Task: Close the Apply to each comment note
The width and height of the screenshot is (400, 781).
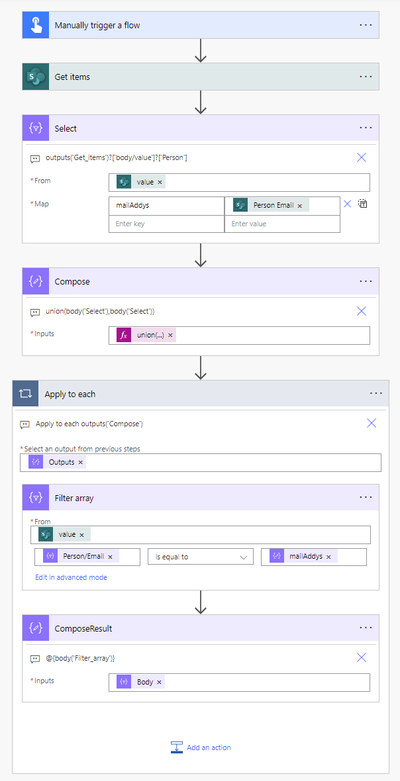Action: 372,423
